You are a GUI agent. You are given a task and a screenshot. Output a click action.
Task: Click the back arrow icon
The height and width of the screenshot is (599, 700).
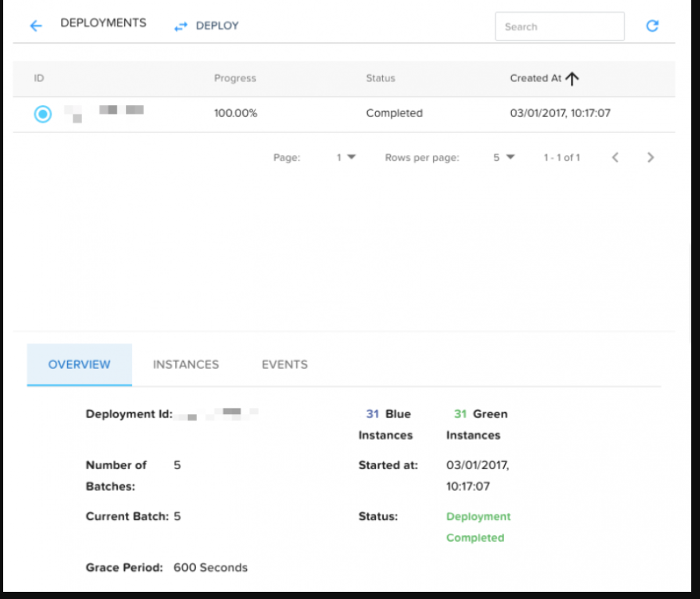(x=35, y=26)
